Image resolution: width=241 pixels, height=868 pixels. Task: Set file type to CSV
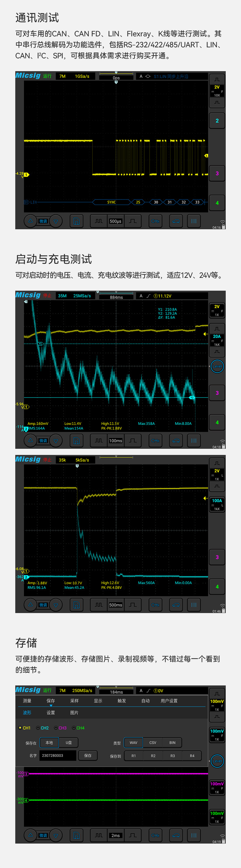[x=153, y=743]
